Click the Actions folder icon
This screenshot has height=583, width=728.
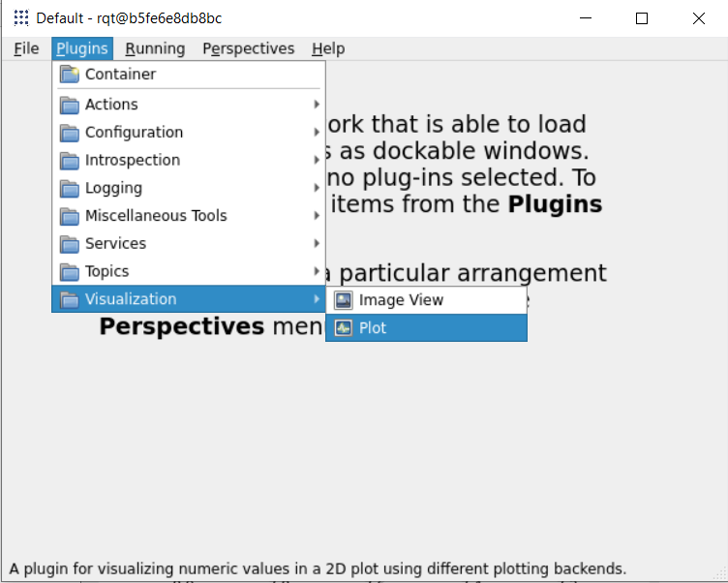tap(70, 105)
